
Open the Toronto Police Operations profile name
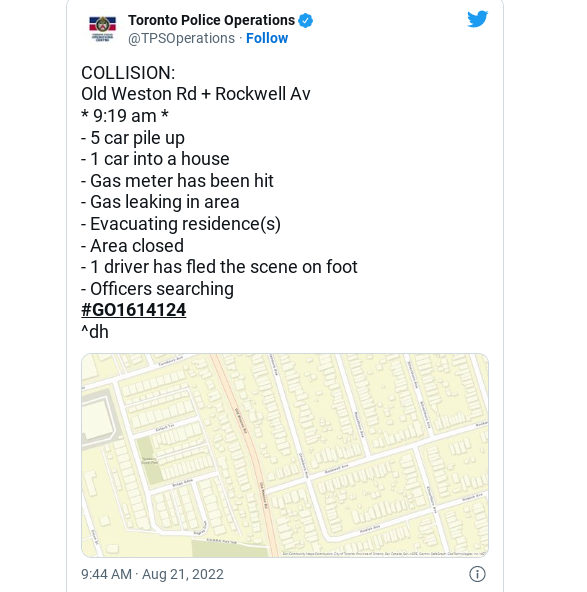211,20
